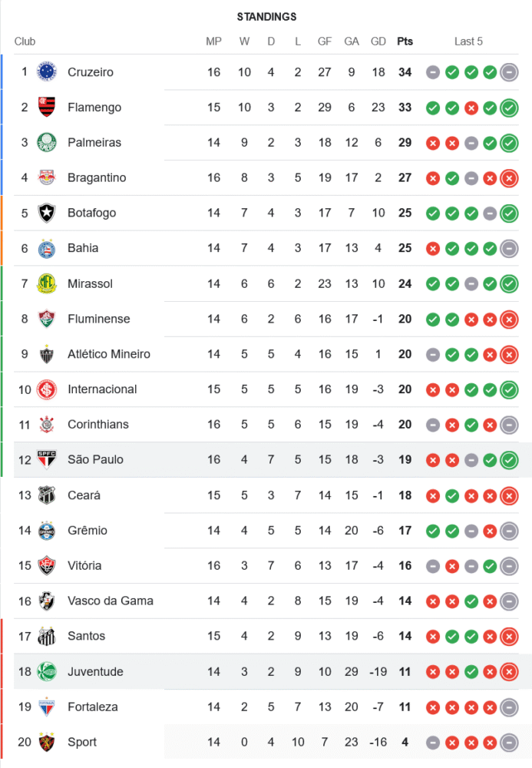
Task: Select the Grêmio crest icon
Action: (x=47, y=531)
